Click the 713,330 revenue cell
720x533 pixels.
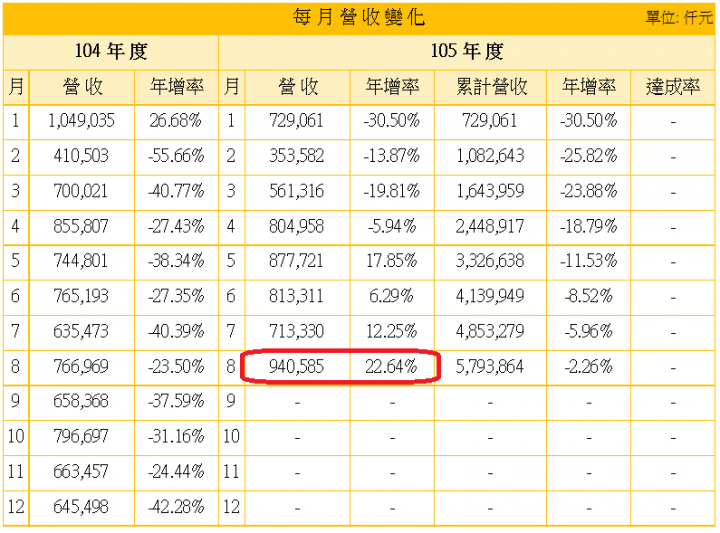[x=297, y=332]
